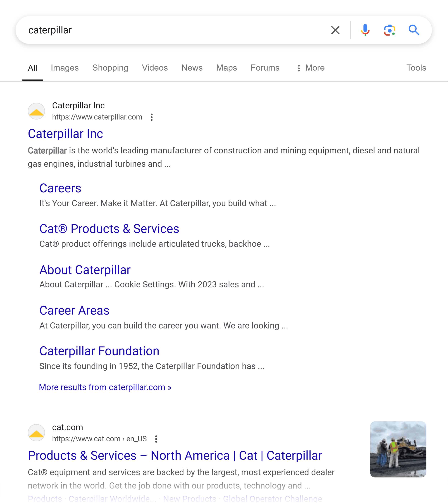448x503 pixels.
Task: Select the All results tab
Action: [x=32, y=68]
